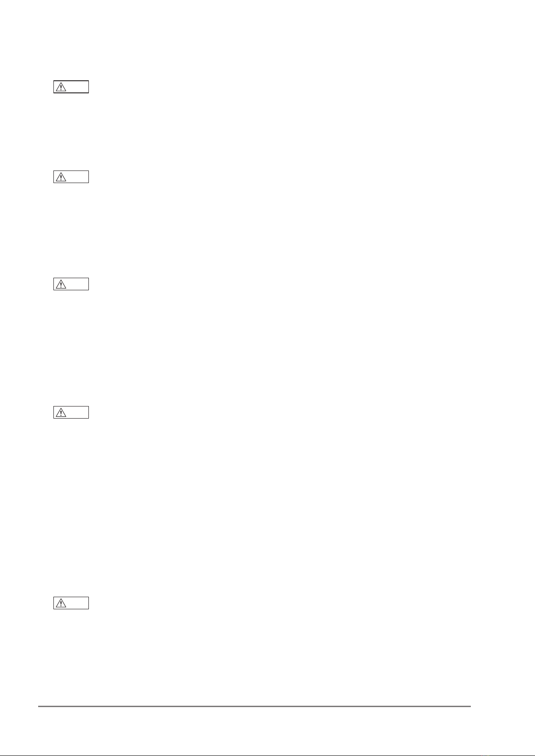535x756 pixels.
Task: Click the bold-bordered warning box at top
Action: [71, 87]
